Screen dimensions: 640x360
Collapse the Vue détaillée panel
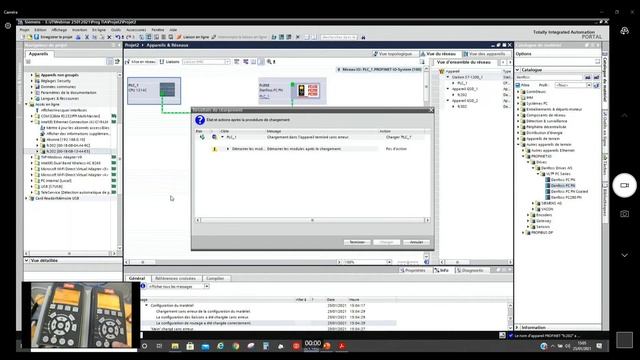(27, 260)
